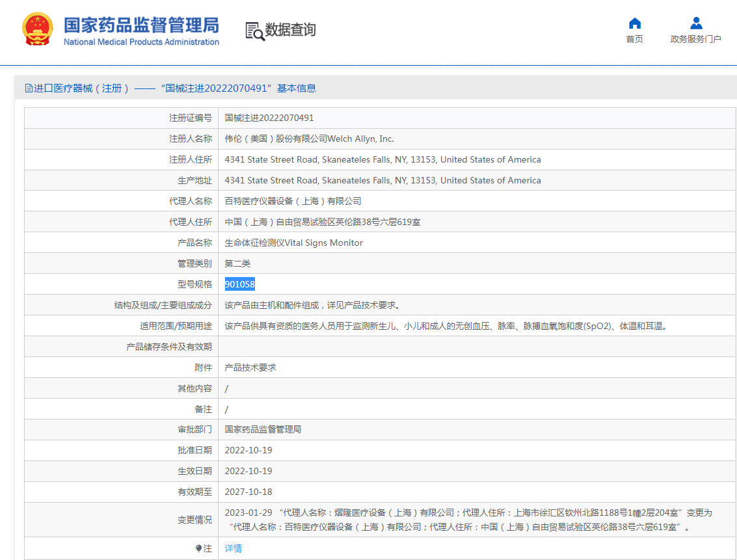Click 首页 text label
This screenshot has width=737, height=560.
(x=634, y=39)
